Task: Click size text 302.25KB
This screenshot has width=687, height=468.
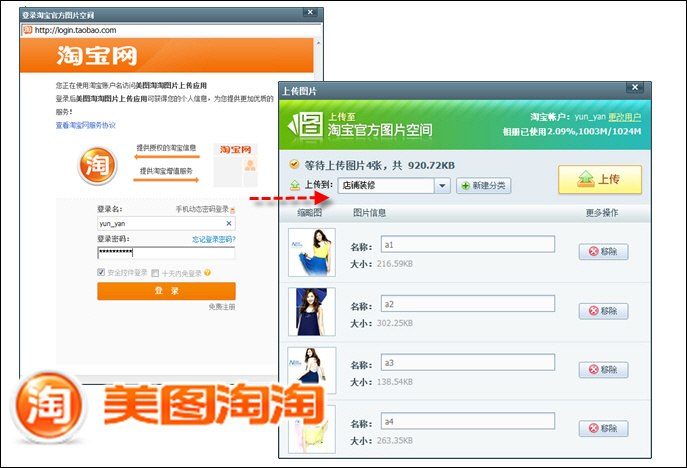Action: (395, 323)
